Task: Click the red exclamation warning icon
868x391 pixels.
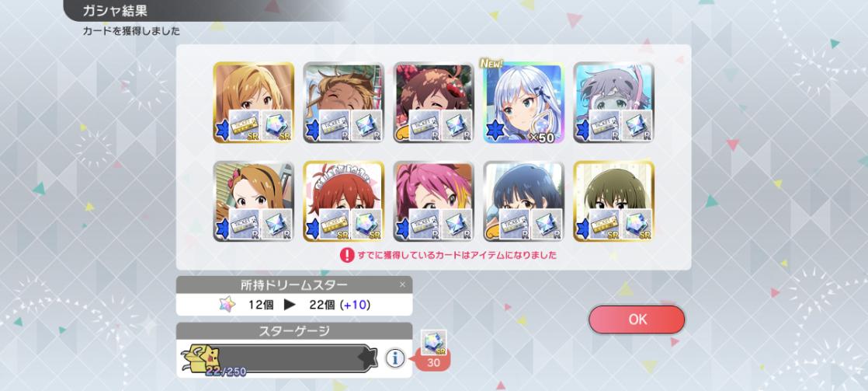Action: pos(347,255)
